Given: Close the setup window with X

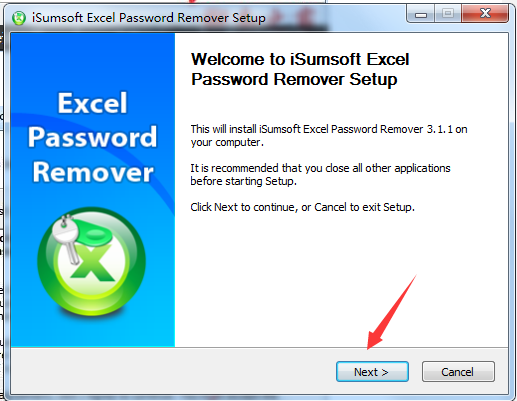Looking at the screenshot, I should [x=485, y=14].
